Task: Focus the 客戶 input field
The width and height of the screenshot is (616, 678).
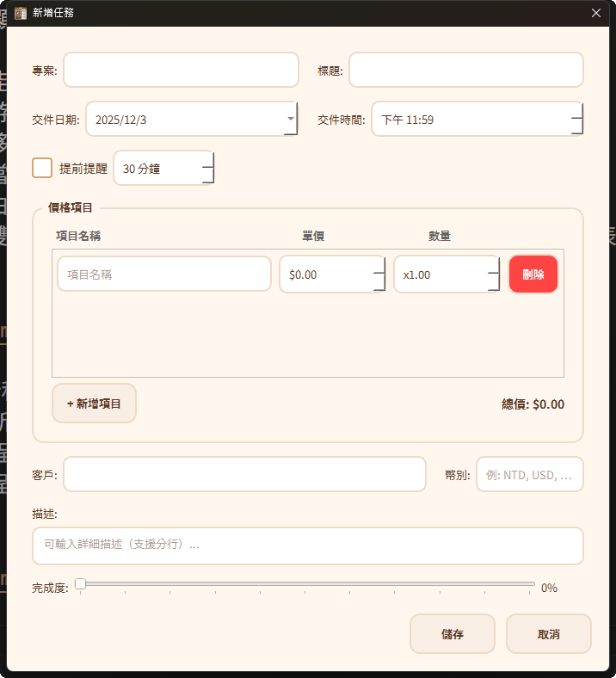Action: click(244, 474)
